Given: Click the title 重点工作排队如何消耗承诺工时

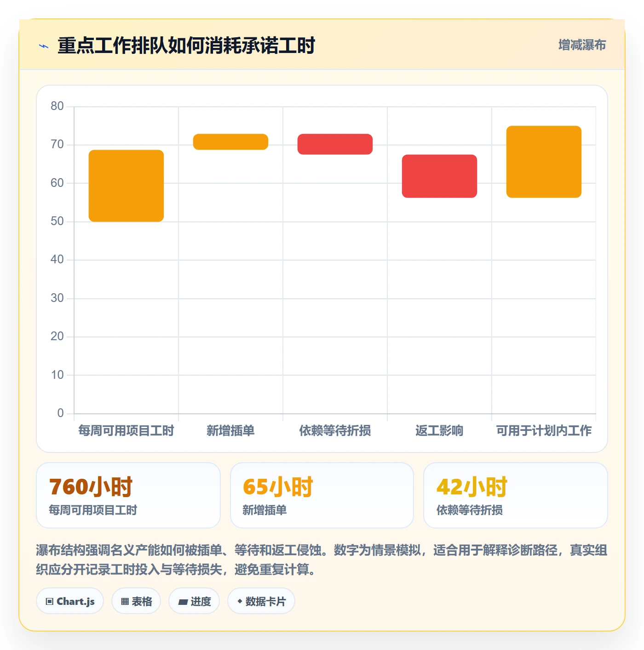Looking at the screenshot, I should pyautogui.click(x=186, y=46).
